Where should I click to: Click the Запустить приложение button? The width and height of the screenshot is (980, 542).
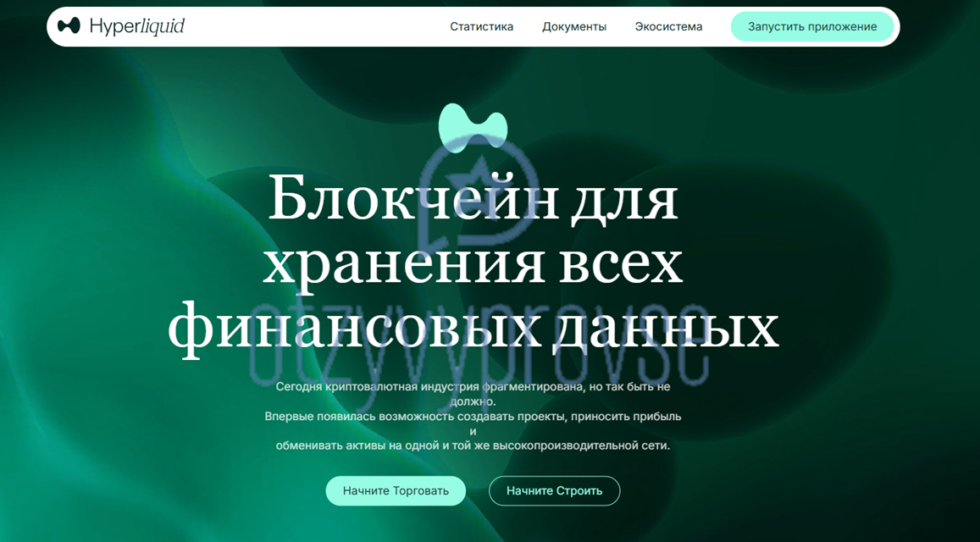812,27
